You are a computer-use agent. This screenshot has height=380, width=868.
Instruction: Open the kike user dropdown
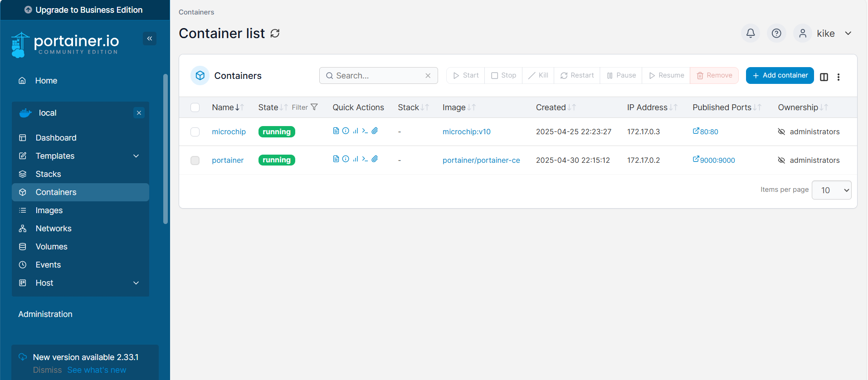click(x=848, y=33)
